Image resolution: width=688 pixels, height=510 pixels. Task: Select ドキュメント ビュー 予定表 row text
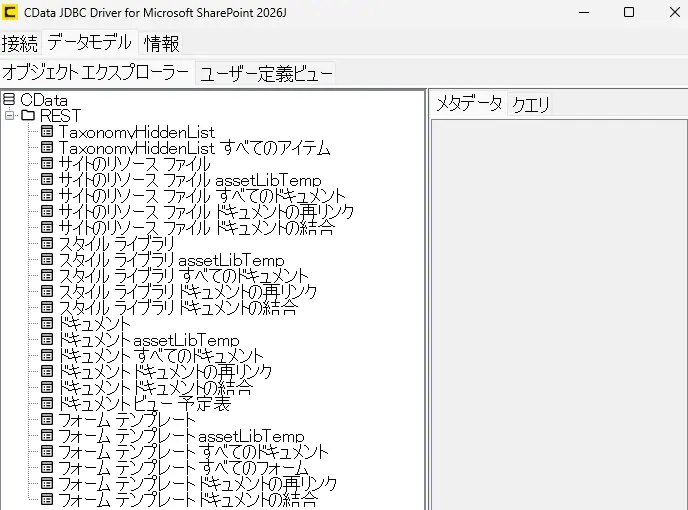point(145,404)
